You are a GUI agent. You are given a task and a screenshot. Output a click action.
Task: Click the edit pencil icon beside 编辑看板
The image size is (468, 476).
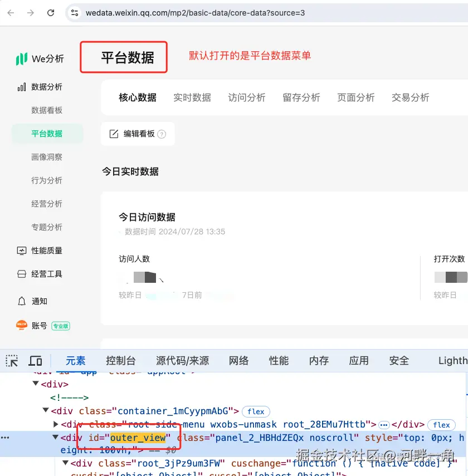pos(114,134)
